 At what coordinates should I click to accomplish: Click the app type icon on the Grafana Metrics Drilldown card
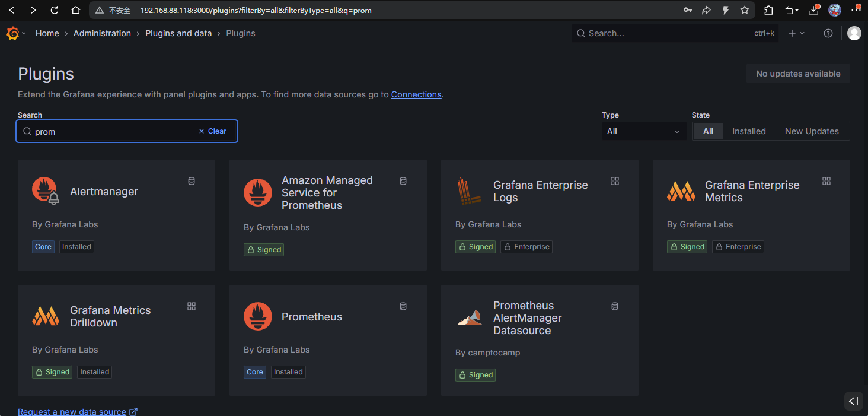pos(192,306)
